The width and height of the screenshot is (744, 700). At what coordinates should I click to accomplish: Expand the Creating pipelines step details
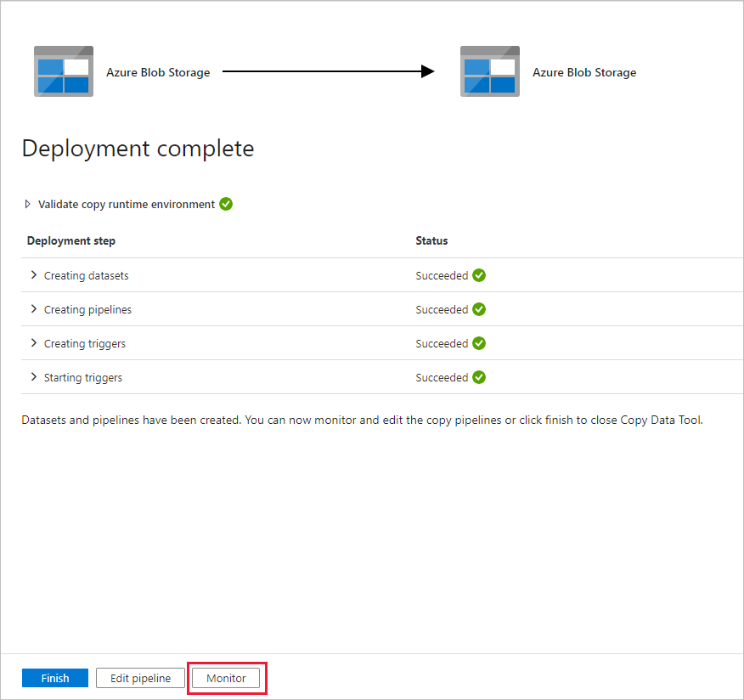pos(33,309)
